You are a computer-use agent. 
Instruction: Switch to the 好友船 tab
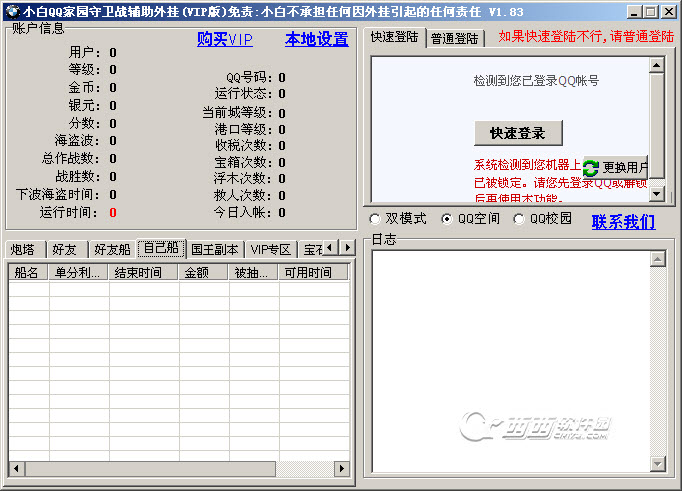(112, 249)
